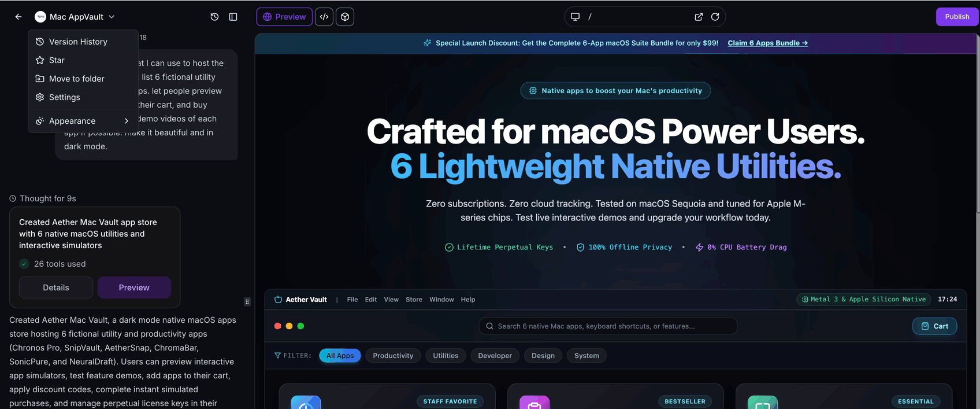Filter by Productivity
The image size is (980, 409).
tap(393, 356)
